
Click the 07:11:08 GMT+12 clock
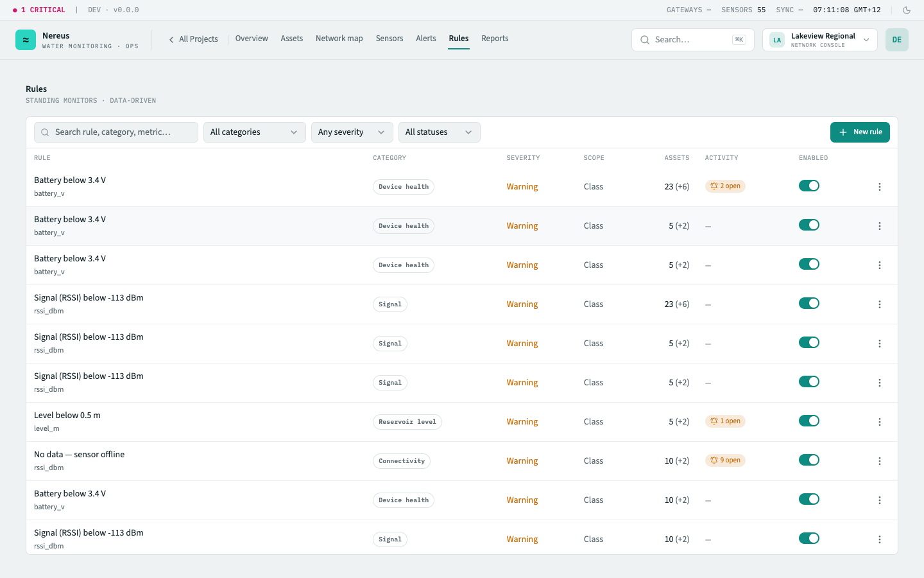pyautogui.click(x=847, y=10)
